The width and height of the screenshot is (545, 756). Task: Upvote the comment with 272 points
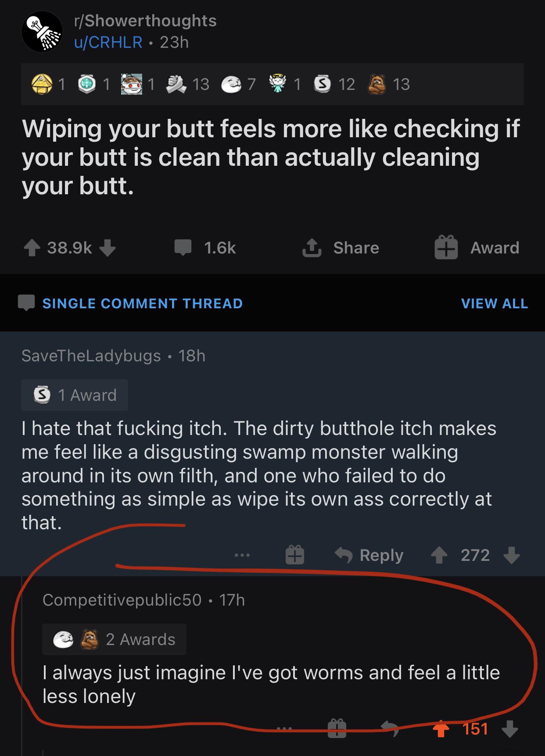click(x=438, y=556)
